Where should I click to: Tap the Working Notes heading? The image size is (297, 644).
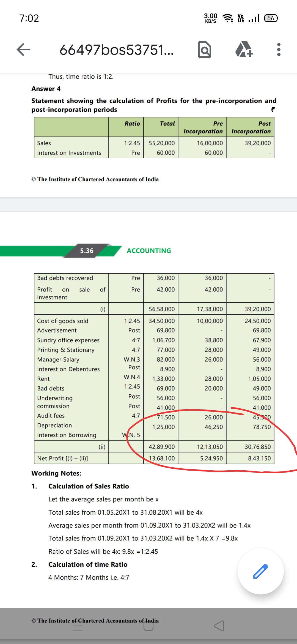[x=56, y=473]
